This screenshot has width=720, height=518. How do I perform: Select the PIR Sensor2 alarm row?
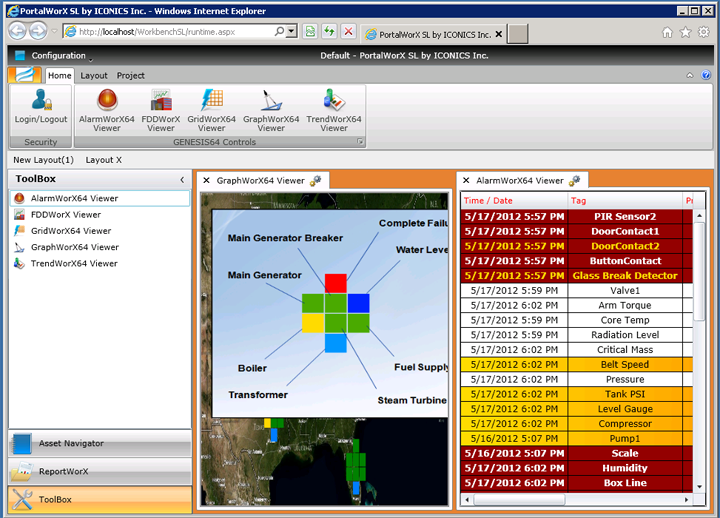pyautogui.click(x=576, y=216)
